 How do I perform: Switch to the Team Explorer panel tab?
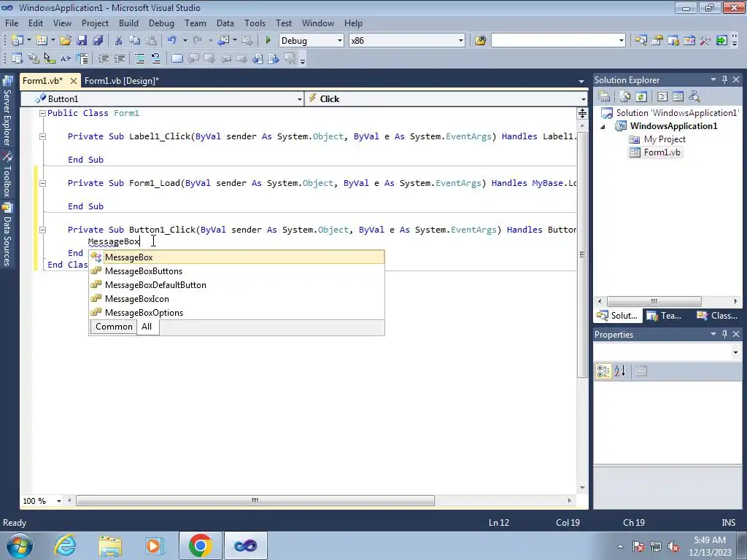click(x=665, y=315)
